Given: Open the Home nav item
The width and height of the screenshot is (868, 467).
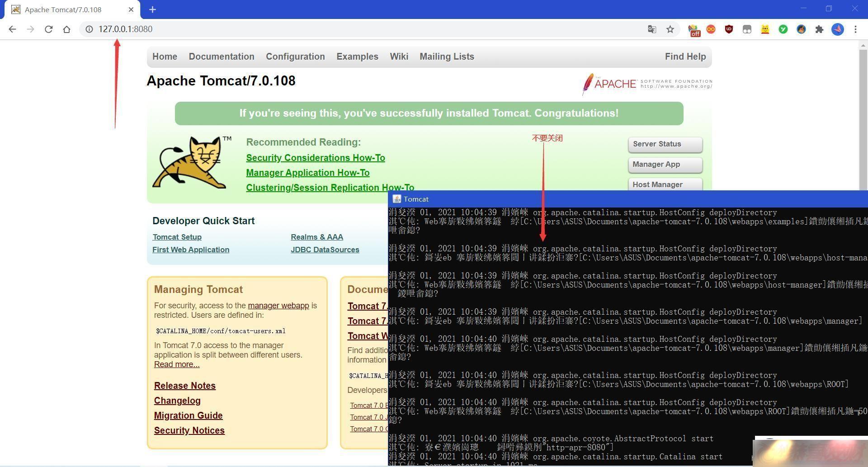Looking at the screenshot, I should pos(165,57).
